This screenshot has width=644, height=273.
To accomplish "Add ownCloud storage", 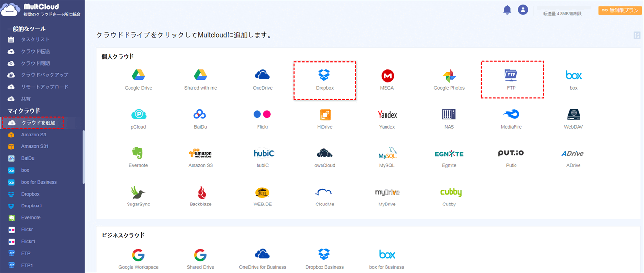I will 324,157.
